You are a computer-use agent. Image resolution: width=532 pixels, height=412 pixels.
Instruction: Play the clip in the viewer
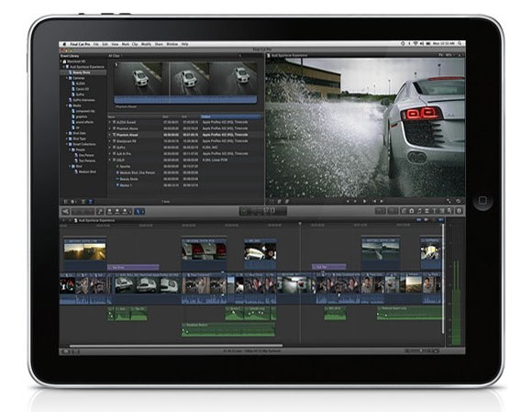[x=364, y=201]
